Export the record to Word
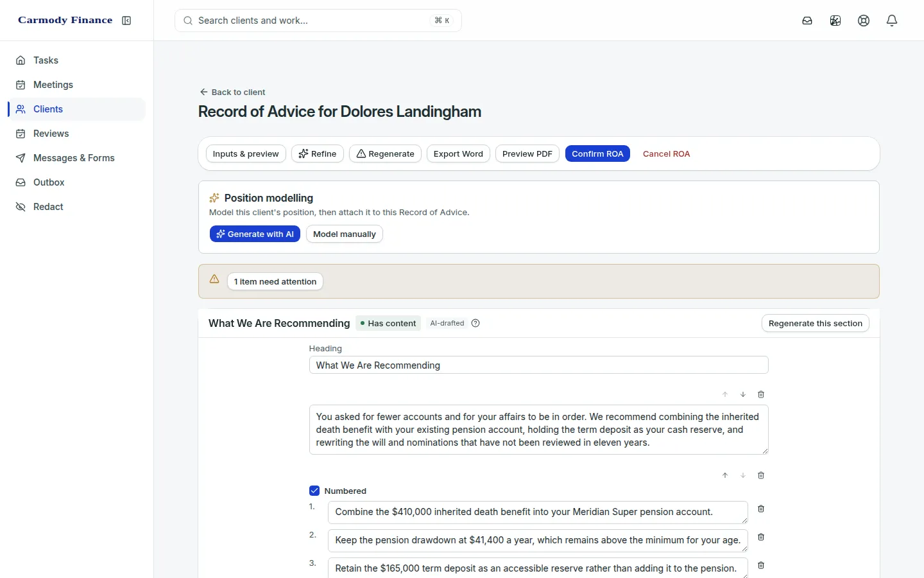This screenshot has width=924, height=578. 458,153
